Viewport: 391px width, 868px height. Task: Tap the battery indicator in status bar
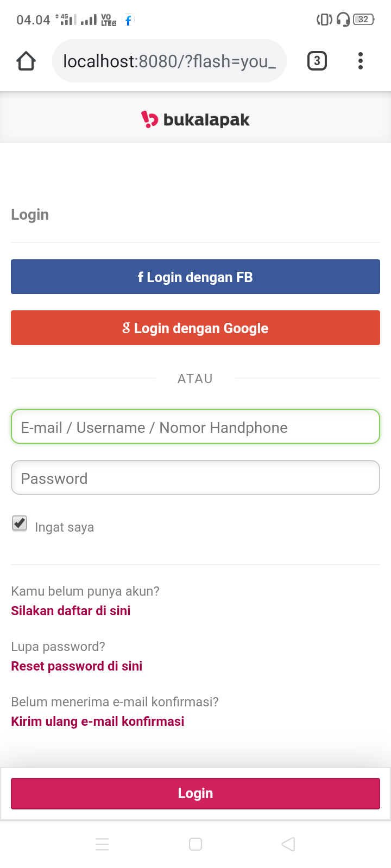(x=363, y=20)
